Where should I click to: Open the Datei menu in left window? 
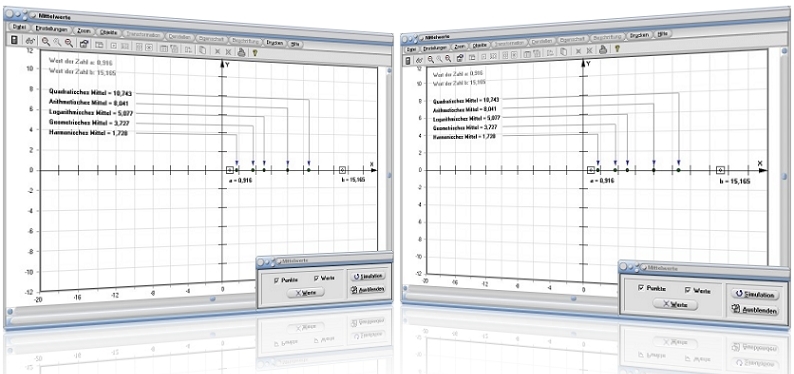coord(19,27)
